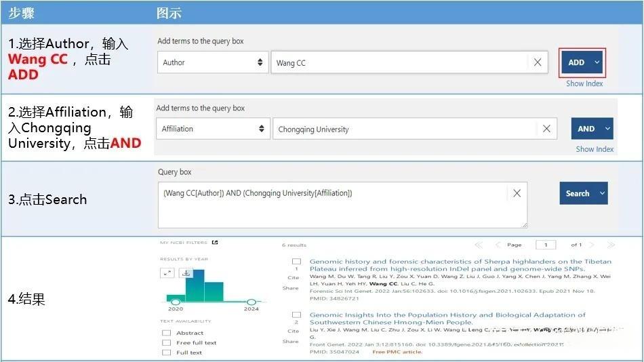Click Share for result 1
Screen dimensions: 644x362
[x=290, y=288]
